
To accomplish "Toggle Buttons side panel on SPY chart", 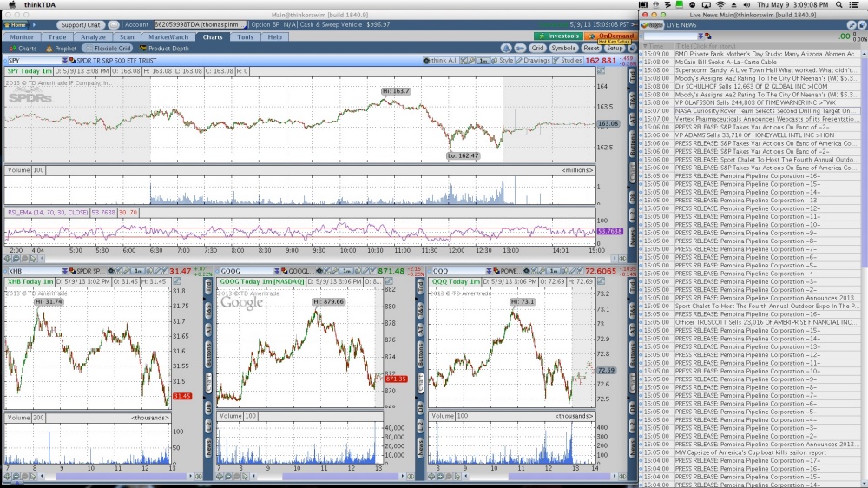I will tap(632, 144).
